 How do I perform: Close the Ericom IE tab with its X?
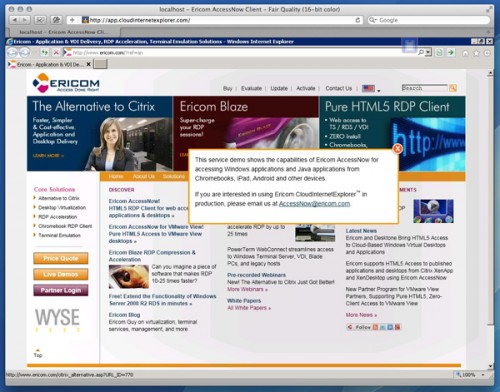coord(88,64)
